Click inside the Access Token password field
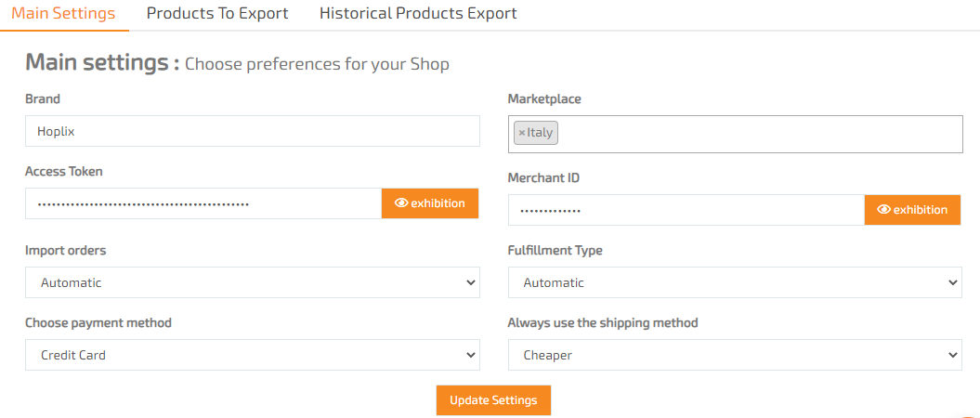This screenshot has width=980, height=418. 203,203
